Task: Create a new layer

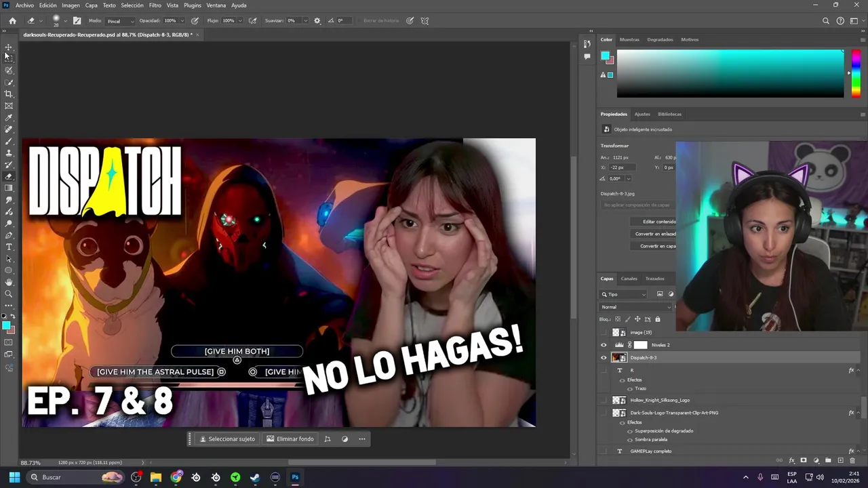Action: coord(840,460)
